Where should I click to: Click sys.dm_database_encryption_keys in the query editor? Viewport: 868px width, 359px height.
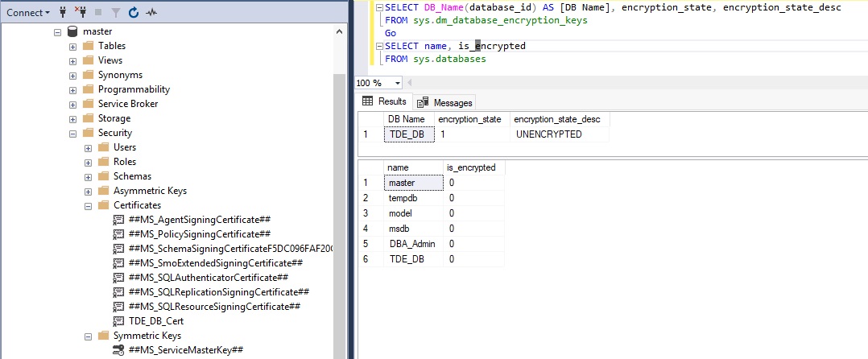pyautogui.click(x=500, y=20)
